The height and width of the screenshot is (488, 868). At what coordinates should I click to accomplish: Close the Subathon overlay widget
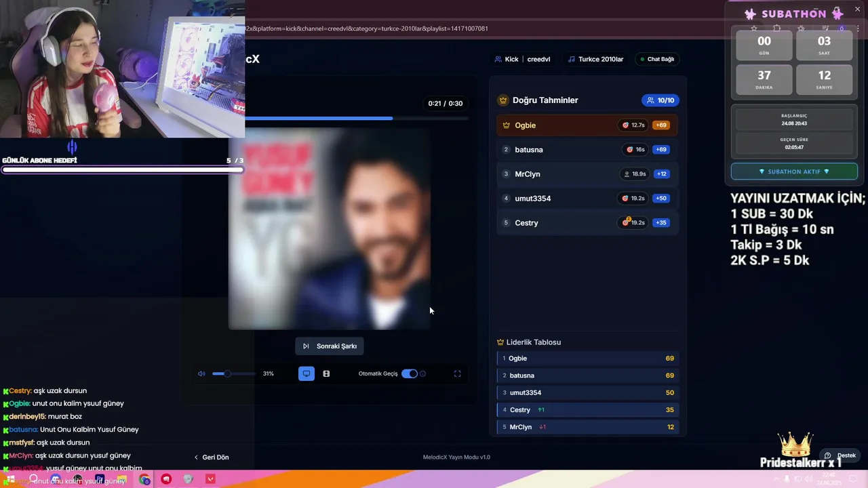pyautogui.click(x=857, y=9)
